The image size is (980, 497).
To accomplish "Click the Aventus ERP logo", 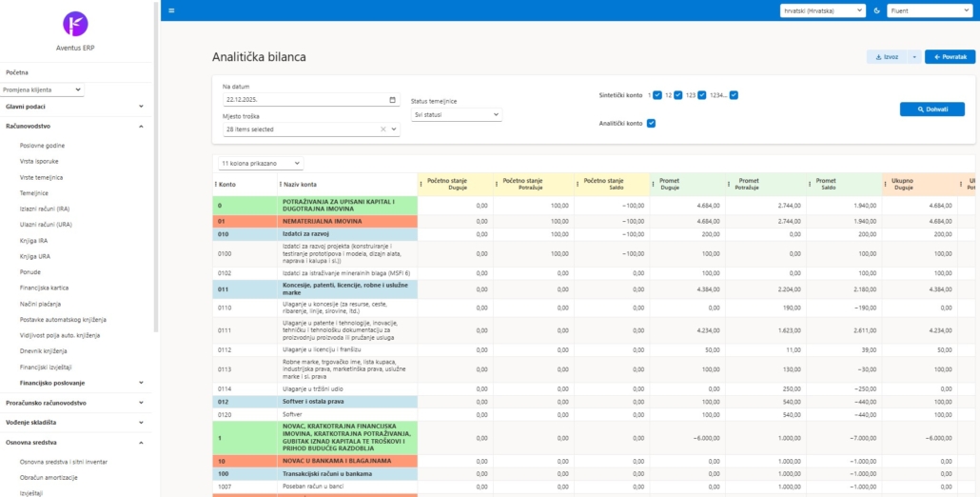I will [74, 24].
